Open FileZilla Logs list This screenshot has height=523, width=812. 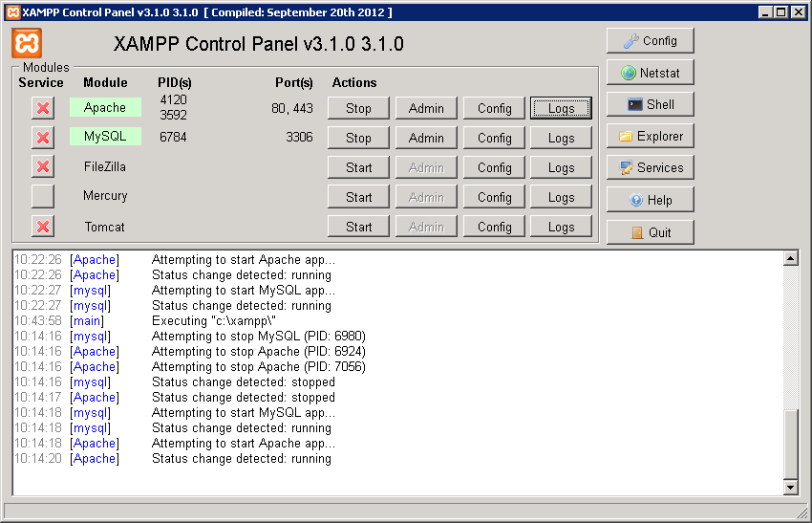pos(561,167)
